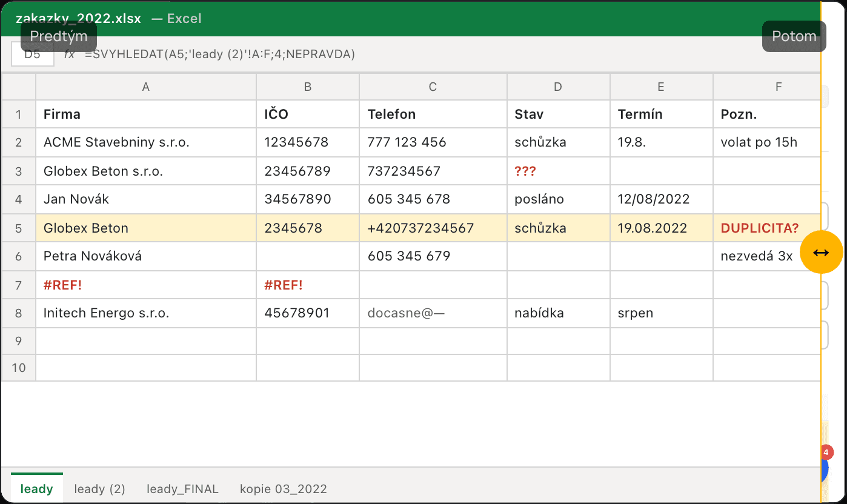Open the 'leady (2)' sheet tab
847x504 pixels.
[99, 488]
